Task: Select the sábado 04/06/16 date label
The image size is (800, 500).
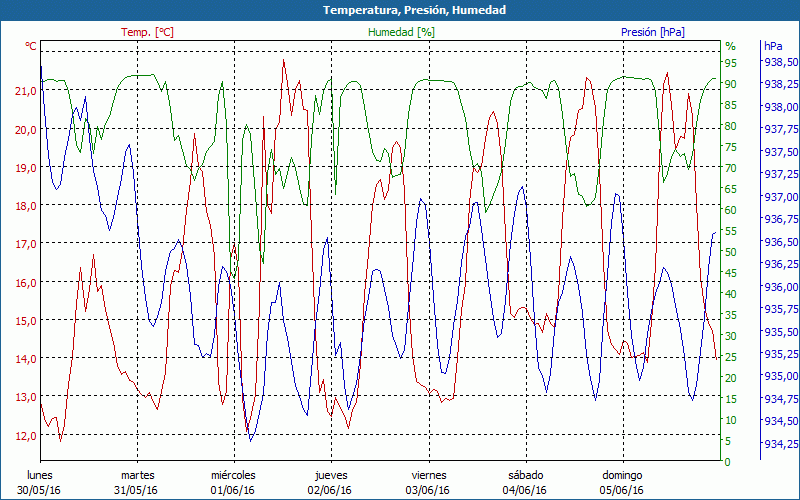Action: pos(525,482)
